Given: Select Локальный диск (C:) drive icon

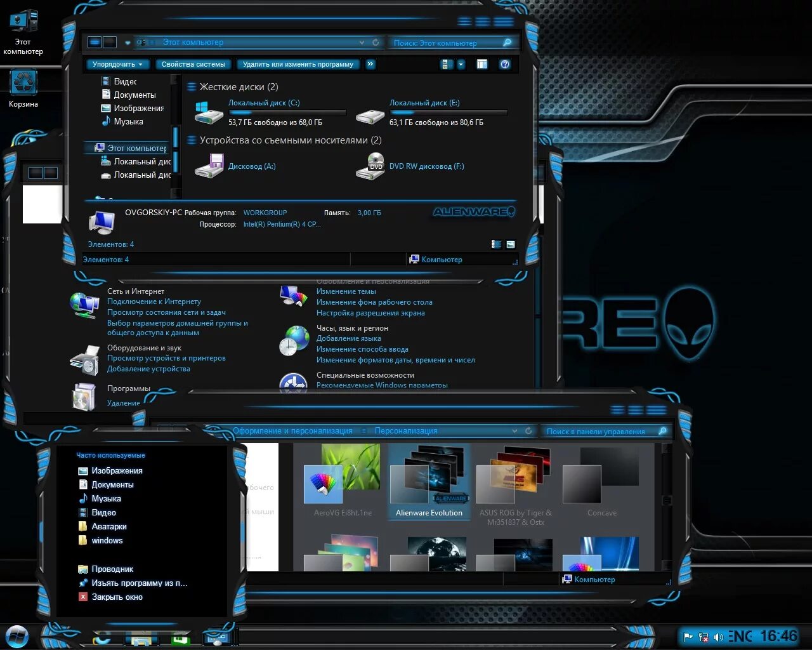Looking at the screenshot, I should [209, 112].
